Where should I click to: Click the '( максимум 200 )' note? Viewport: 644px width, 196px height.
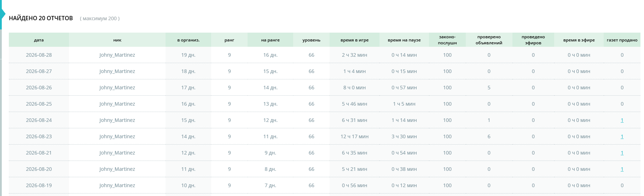[x=100, y=18]
